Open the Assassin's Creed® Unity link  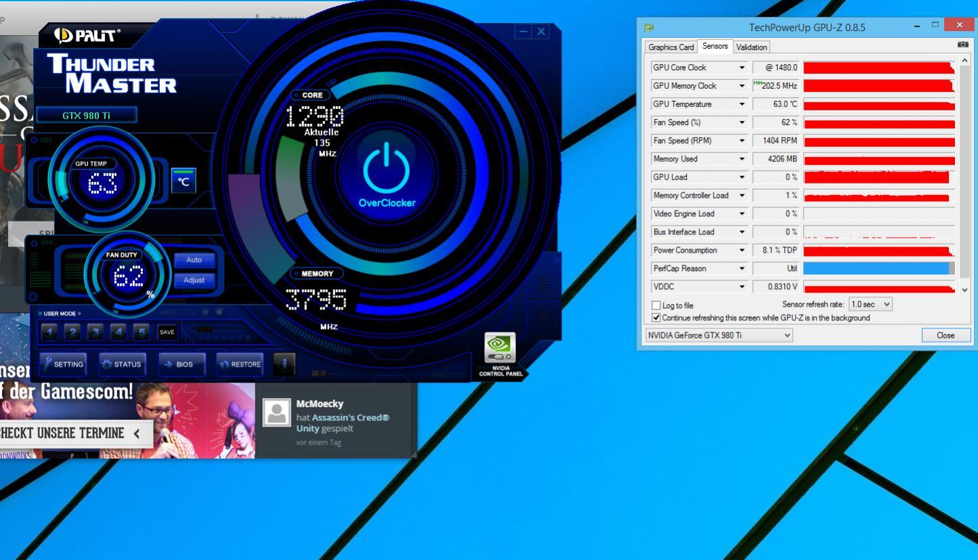click(343, 423)
